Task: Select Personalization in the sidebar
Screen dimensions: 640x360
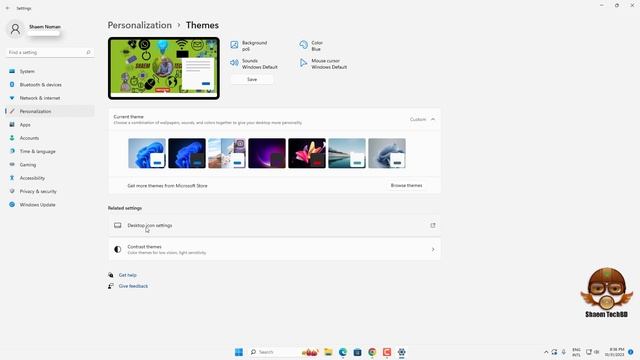Action: 50,111
